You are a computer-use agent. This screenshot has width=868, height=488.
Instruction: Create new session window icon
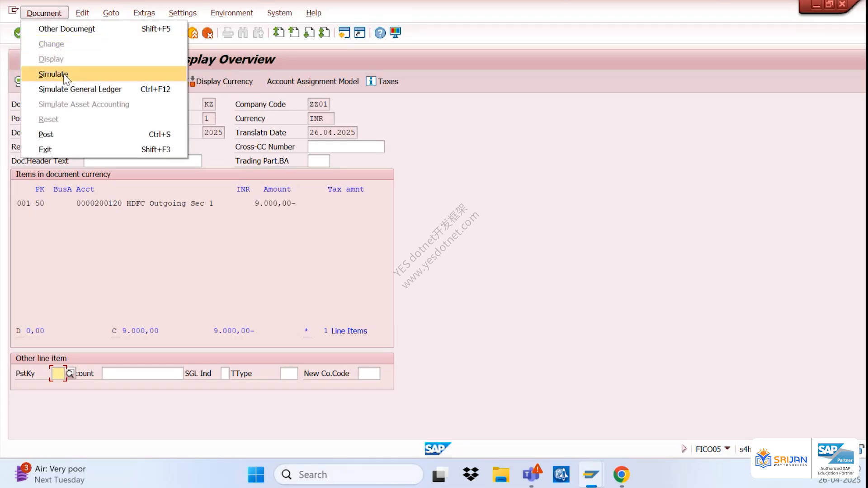[344, 33]
